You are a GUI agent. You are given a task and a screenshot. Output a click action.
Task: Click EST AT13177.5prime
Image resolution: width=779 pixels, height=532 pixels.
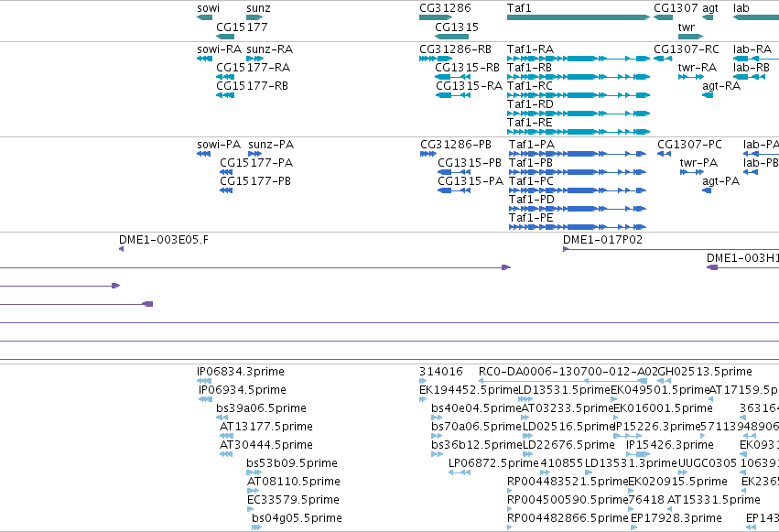pyautogui.click(x=266, y=427)
